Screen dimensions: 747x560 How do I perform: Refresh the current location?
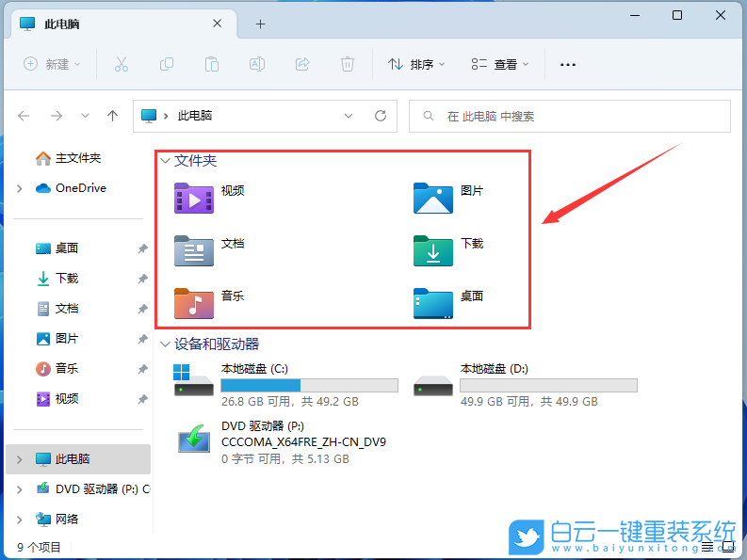pos(381,116)
